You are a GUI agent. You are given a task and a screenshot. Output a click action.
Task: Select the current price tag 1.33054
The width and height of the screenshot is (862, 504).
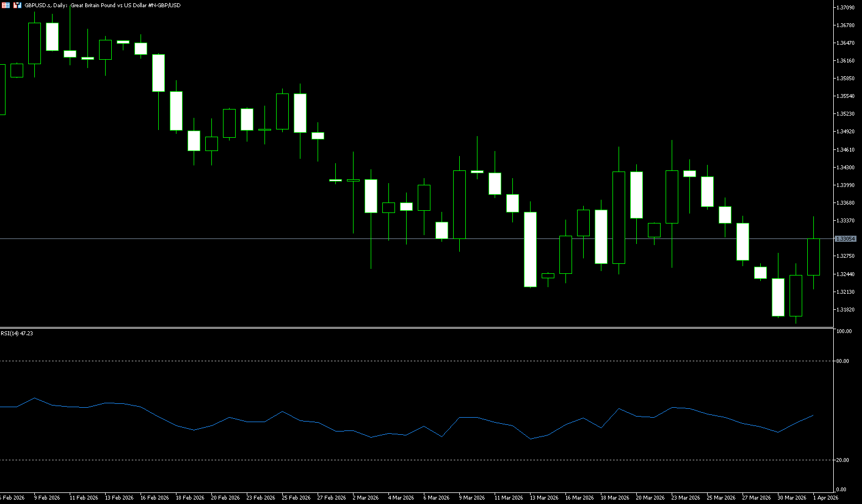pos(845,239)
